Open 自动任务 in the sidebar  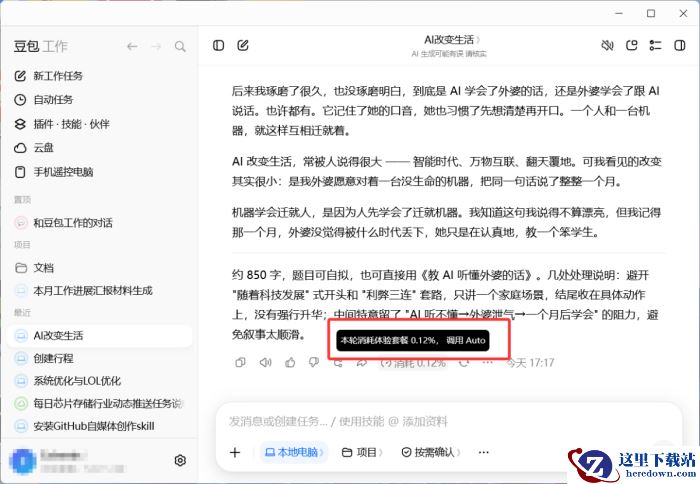point(44,100)
